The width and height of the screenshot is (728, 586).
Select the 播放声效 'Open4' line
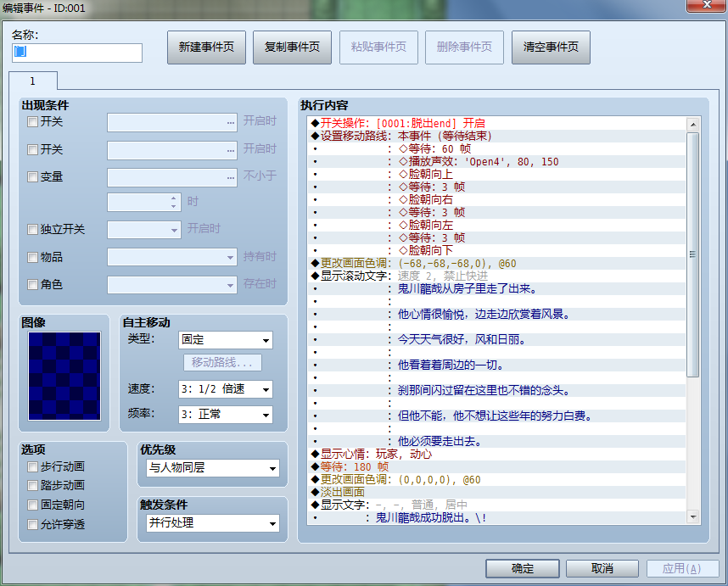click(x=496, y=161)
